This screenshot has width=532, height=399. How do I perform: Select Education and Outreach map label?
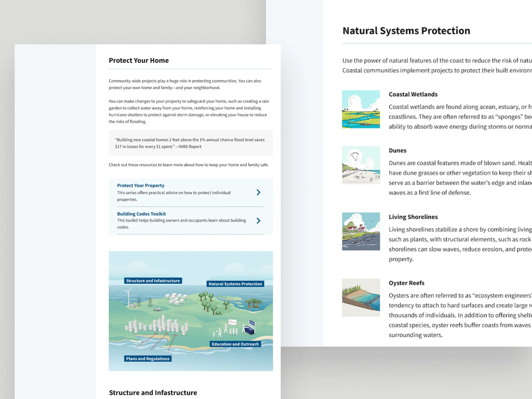click(x=235, y=344)
